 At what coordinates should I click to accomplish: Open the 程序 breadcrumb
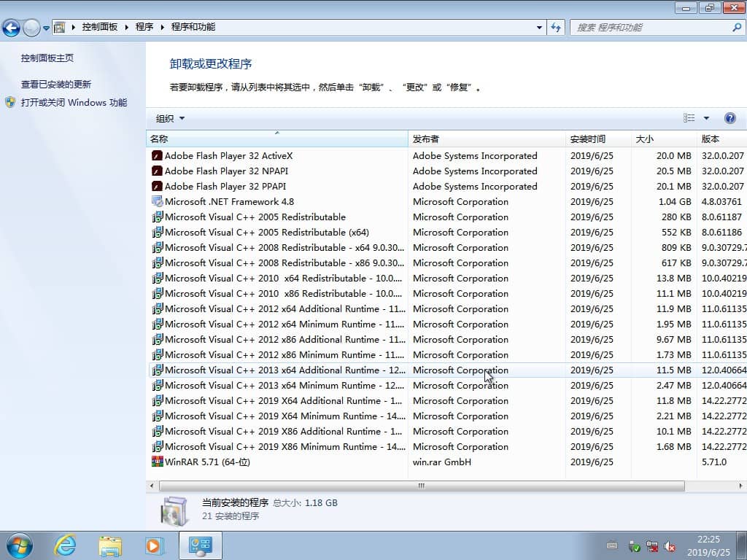144,27
